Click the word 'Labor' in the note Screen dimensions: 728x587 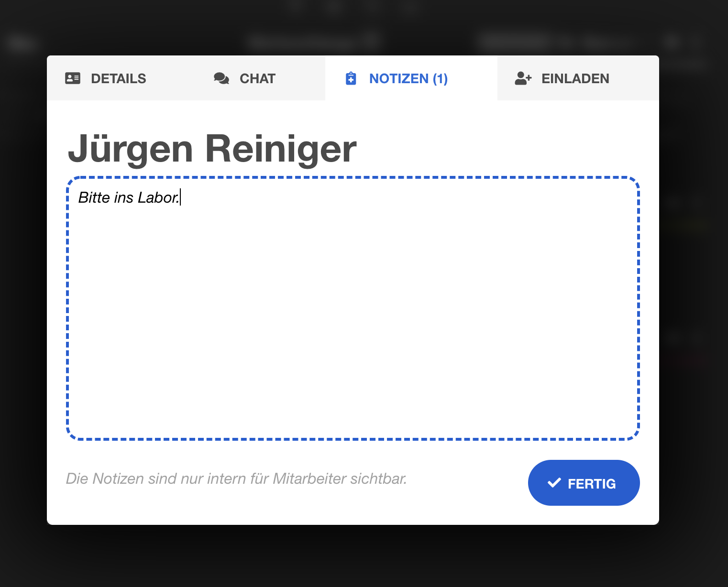tap(157, 197)
